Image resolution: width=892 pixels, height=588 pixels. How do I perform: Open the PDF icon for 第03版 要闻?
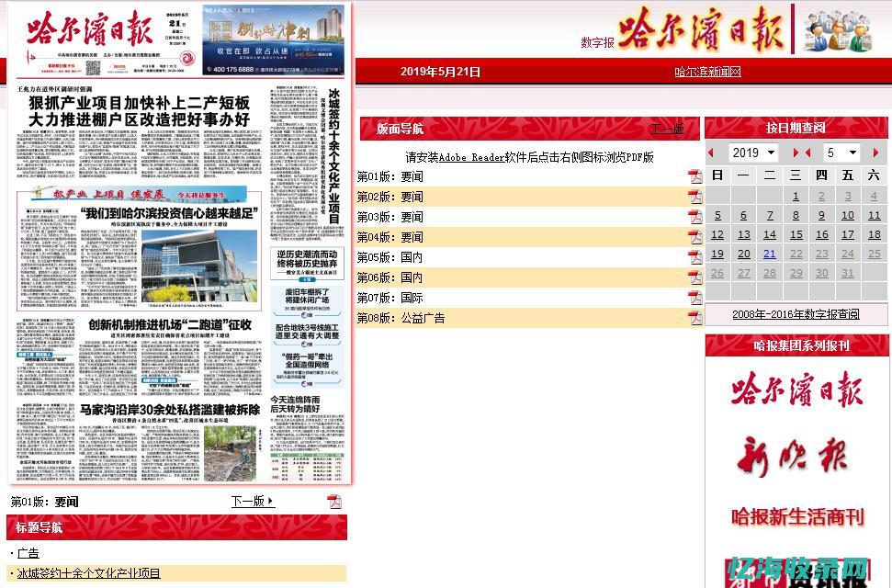coord(696,218)
